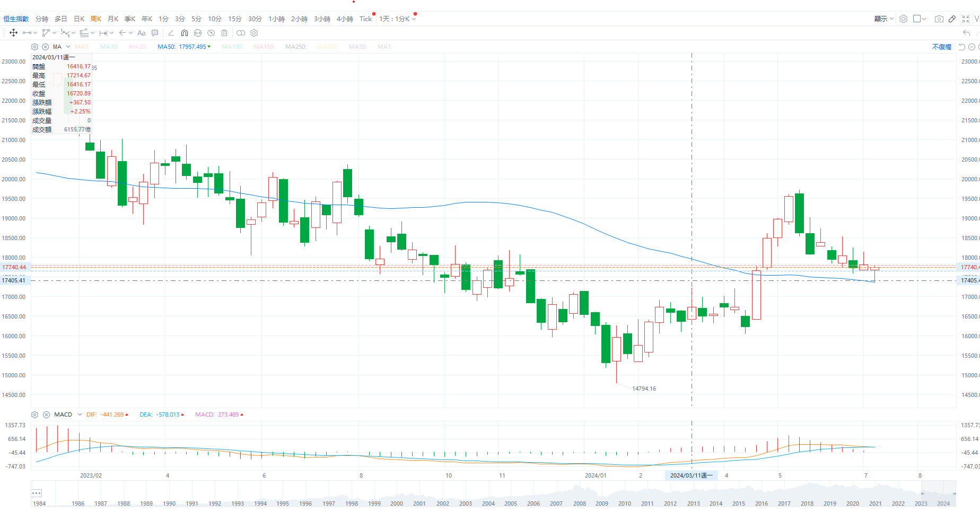This screenshot has height=512, width=980.
Task: Open the 1天:1分K custom period dropdown
Action: point(398,19)
